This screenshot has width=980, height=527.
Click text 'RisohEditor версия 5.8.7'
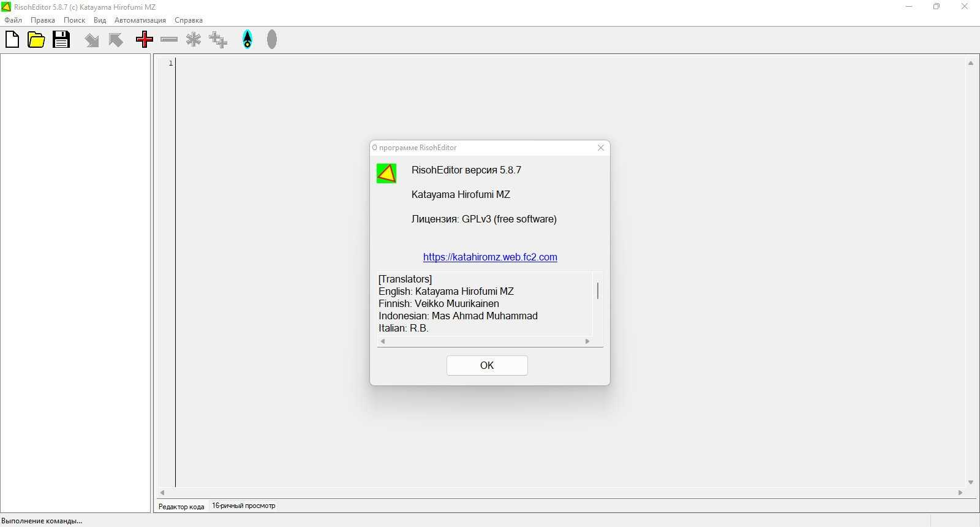[x=466, y=170]
